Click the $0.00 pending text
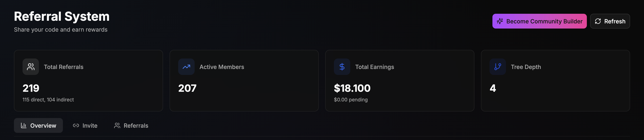Screen dimensions: 644x140 pyautogui.click(x=350, y=99)
